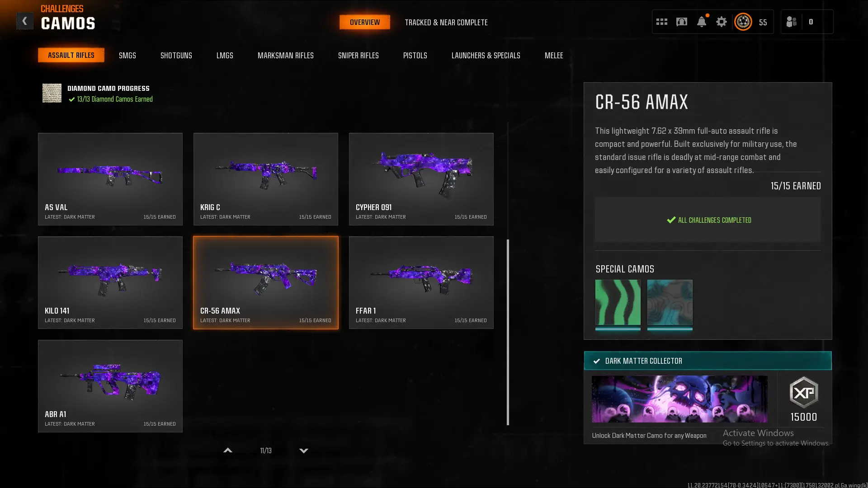Click the Overview button

(x=365, y=22)
